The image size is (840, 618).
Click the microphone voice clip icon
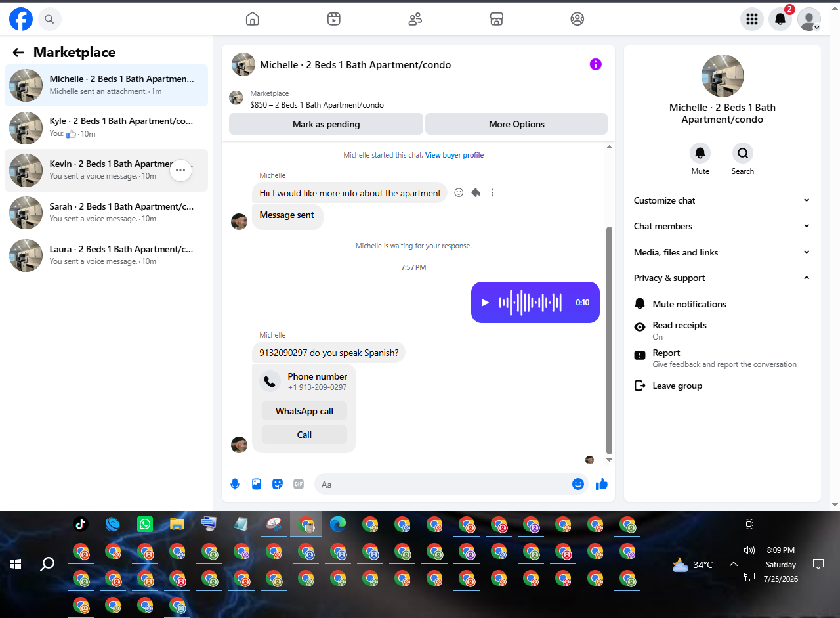click(235, 484)
